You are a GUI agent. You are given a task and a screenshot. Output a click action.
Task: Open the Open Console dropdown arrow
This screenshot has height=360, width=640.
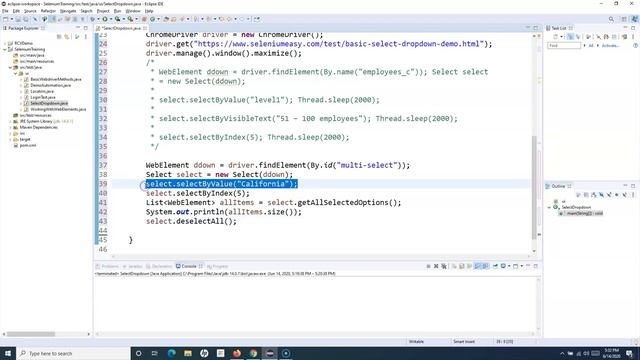point(522,266)
